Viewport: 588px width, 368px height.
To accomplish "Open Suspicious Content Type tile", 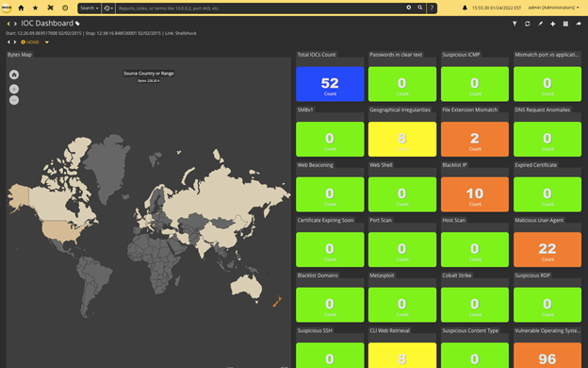I will click(475, 355).
